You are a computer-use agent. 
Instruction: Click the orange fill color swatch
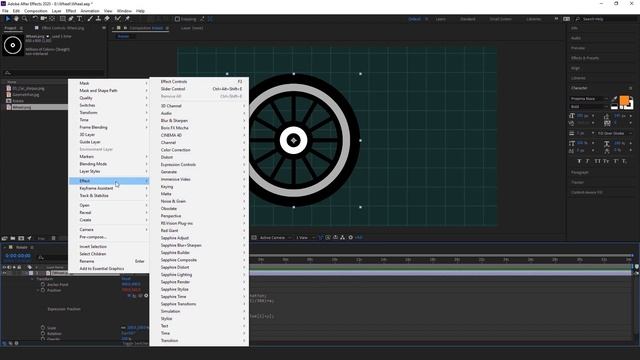[624, 100]
